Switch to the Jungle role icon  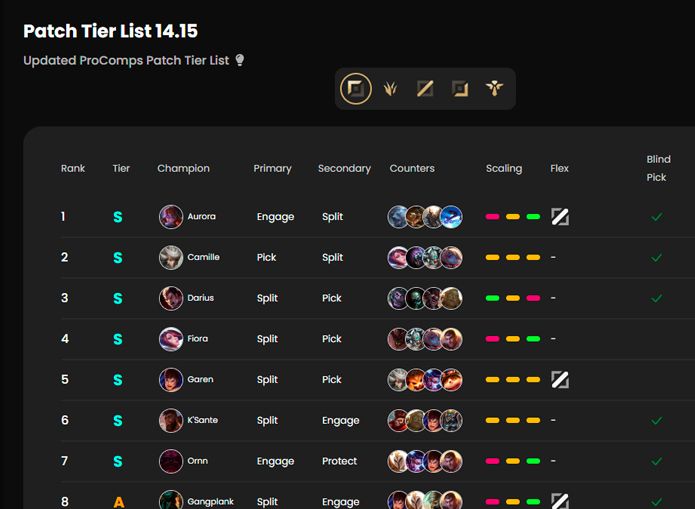(390, 89)
